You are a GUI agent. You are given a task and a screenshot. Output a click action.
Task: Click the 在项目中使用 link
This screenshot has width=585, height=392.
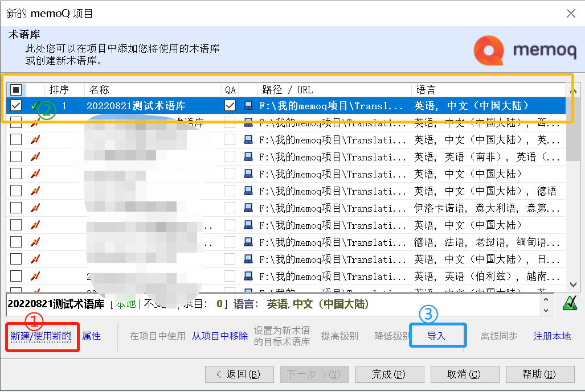[x=157, y=336]
